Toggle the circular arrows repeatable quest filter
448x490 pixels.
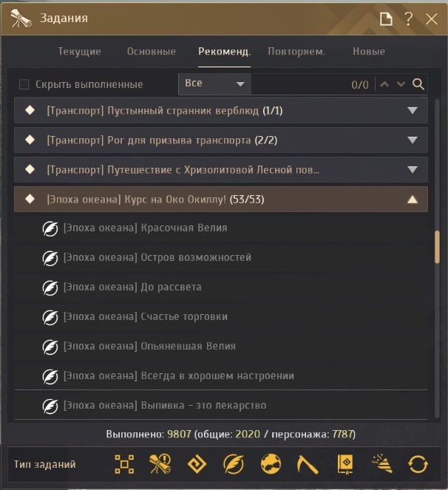(x=418, y=464)
